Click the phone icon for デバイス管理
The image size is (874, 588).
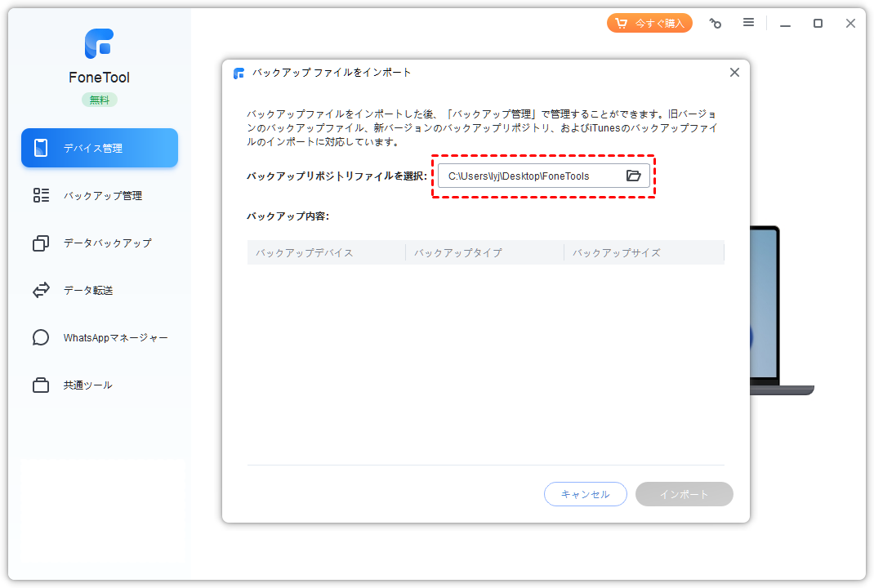41,148
